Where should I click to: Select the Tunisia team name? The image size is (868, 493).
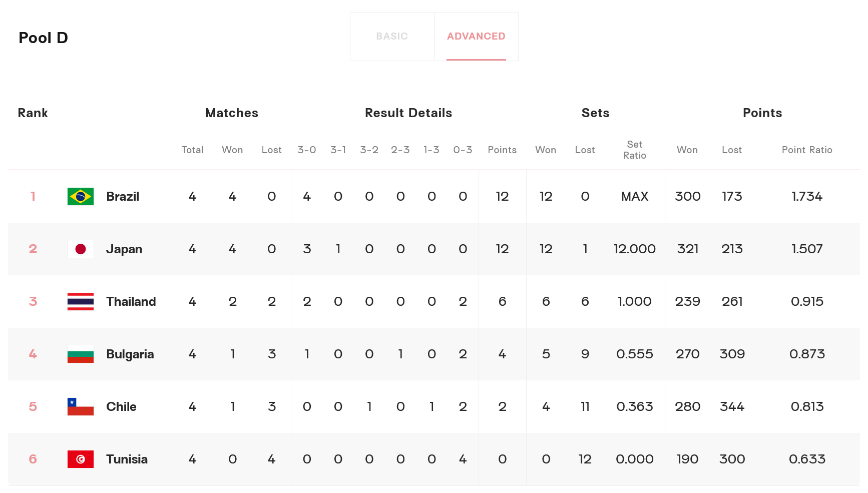coord(127,459)
